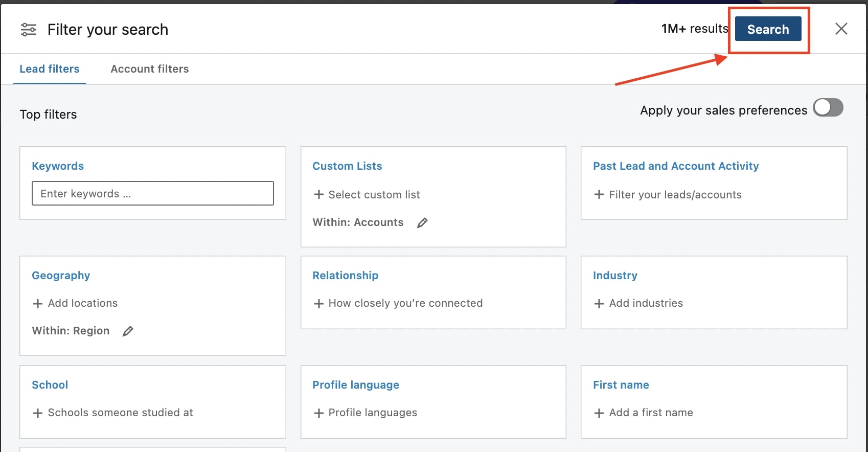Image resolution: width=868 pixels, height=452 pixels.
Task: Click the plus icon beside Select custom list
Action: (x=318, y=194)
